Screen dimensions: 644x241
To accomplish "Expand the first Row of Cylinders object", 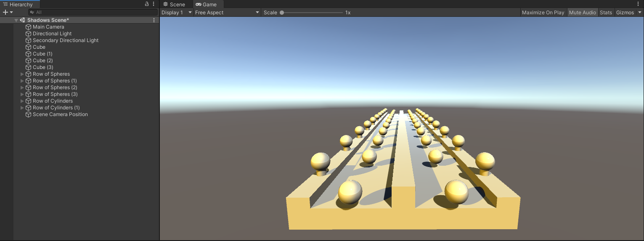I will [22, 101].
